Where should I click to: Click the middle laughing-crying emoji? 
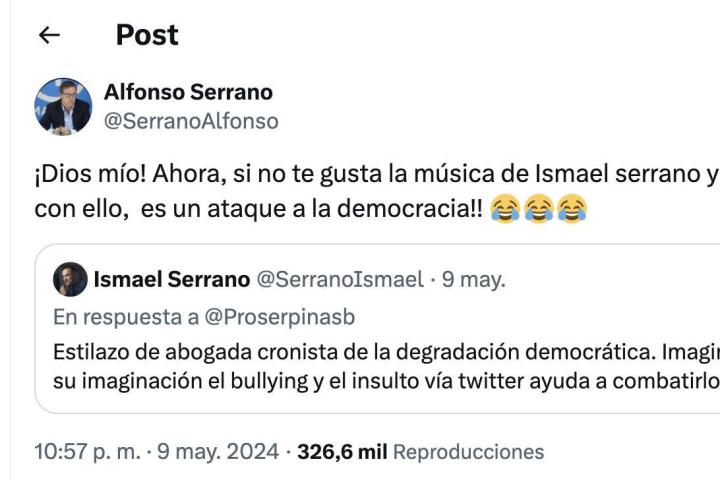point(540,209)
